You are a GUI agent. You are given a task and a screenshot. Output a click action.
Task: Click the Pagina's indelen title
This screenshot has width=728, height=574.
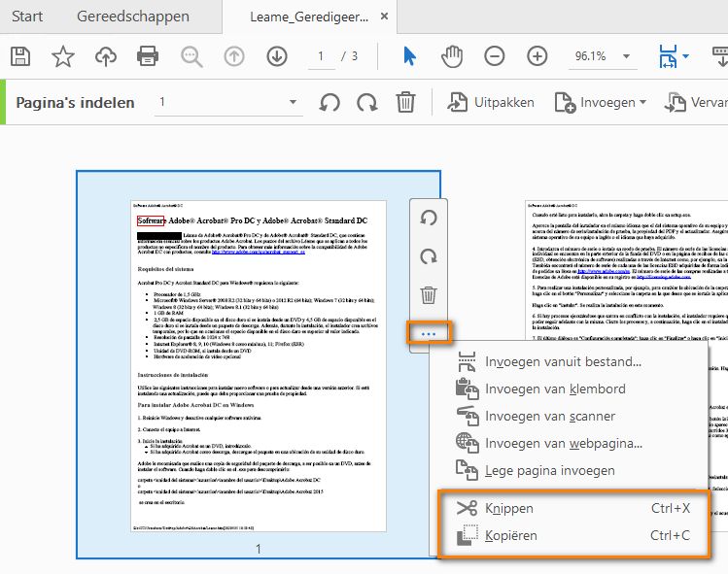click(x=75, y=103)
